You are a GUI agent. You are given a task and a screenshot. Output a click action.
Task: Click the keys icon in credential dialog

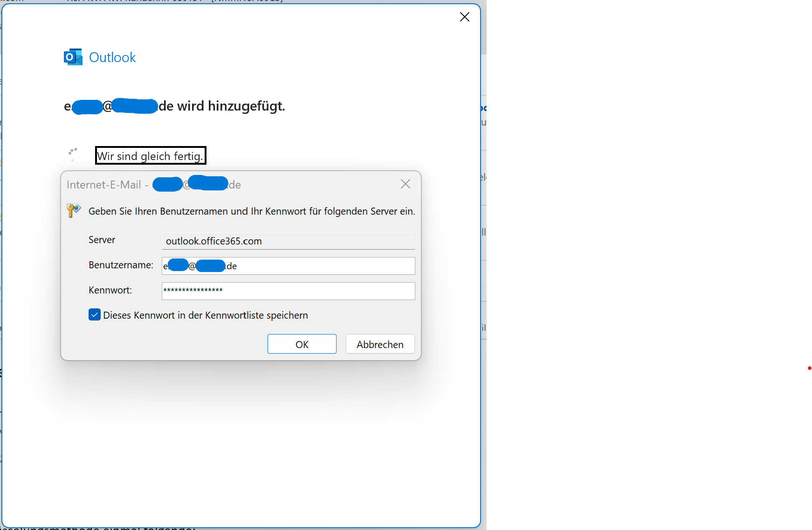click(x=74, y=210)
